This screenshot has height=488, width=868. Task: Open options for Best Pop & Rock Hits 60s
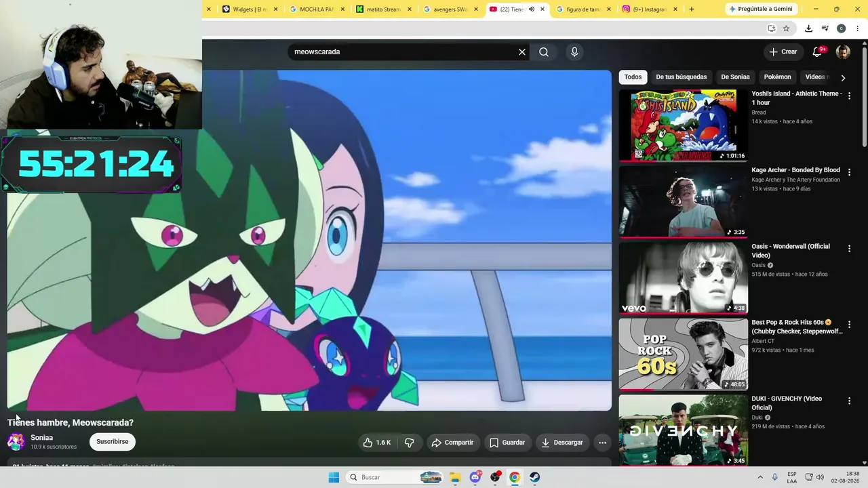pyautogui.click(x=849, y=325)
